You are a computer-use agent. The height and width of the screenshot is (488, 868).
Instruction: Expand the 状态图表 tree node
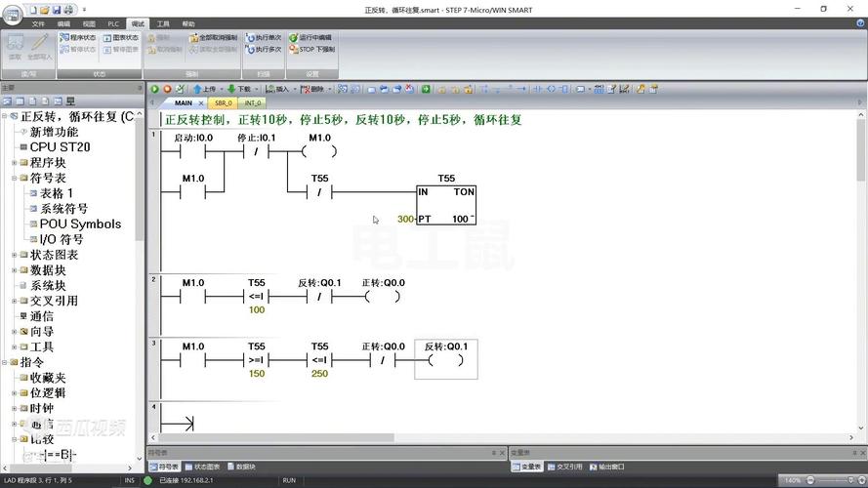tap(14, 255)
